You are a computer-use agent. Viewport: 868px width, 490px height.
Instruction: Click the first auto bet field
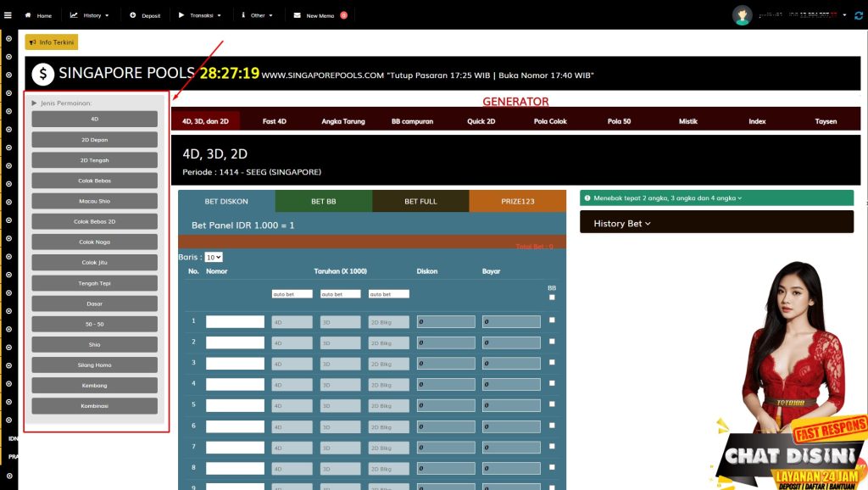coord(292,294)
